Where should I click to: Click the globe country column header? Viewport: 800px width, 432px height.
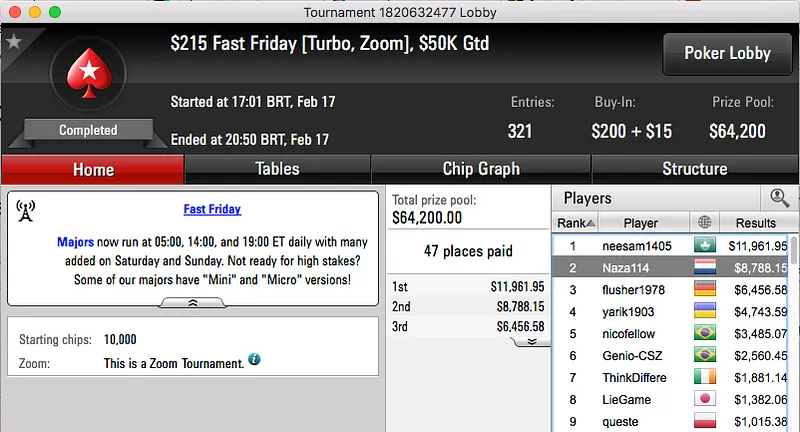(x=704, y=223)
